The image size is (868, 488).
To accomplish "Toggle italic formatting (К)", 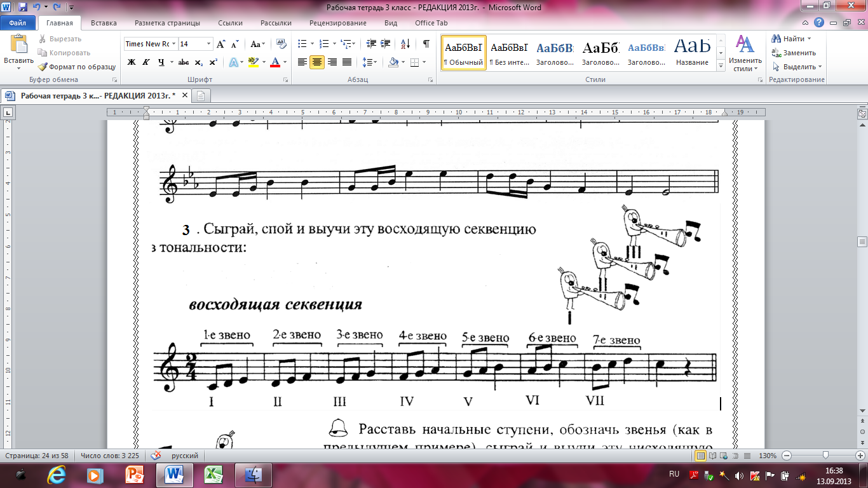I will coord(146,62).
